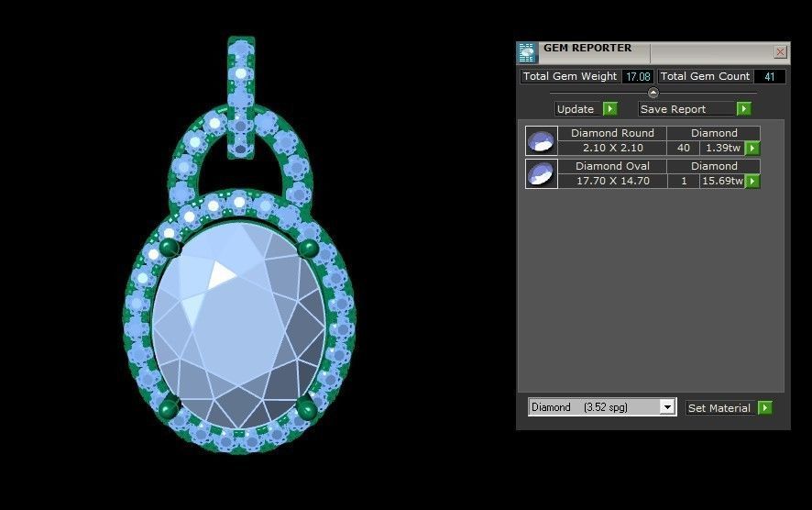The height and width of the screenshot is (510, 812).
Task: Click the 'Diamond Oval' text cell
Action: pos(612,166)
